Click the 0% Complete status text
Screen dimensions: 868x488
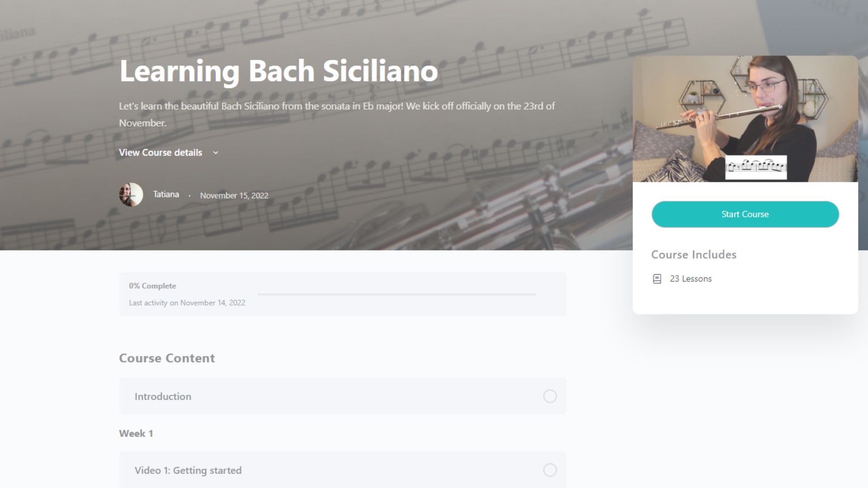152,286
